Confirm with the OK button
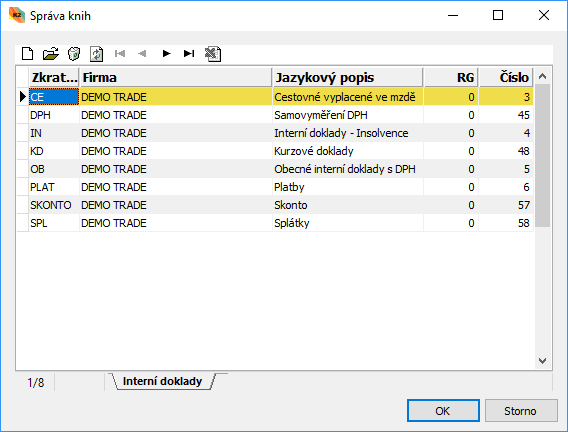 pos(443,411)
